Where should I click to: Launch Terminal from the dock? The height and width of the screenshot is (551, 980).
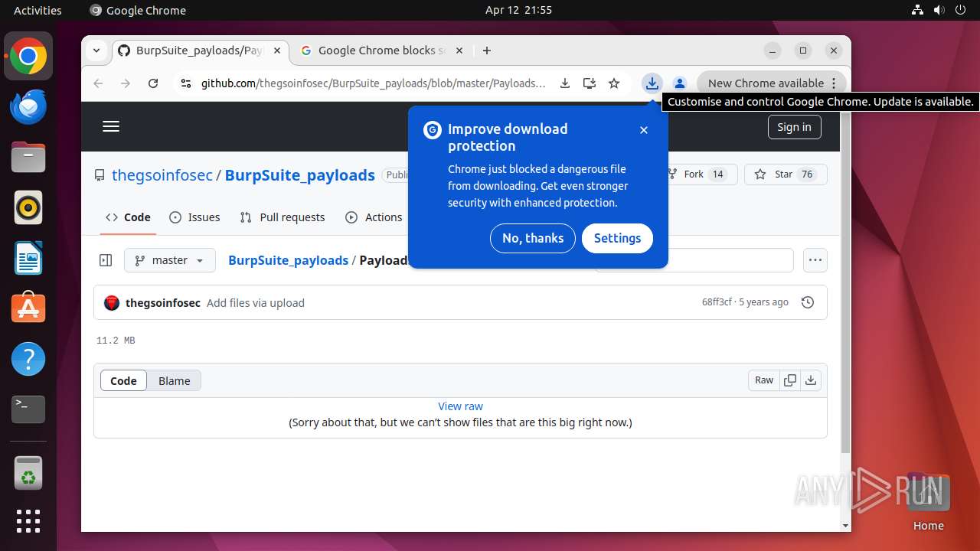click(x=28, y=409)
